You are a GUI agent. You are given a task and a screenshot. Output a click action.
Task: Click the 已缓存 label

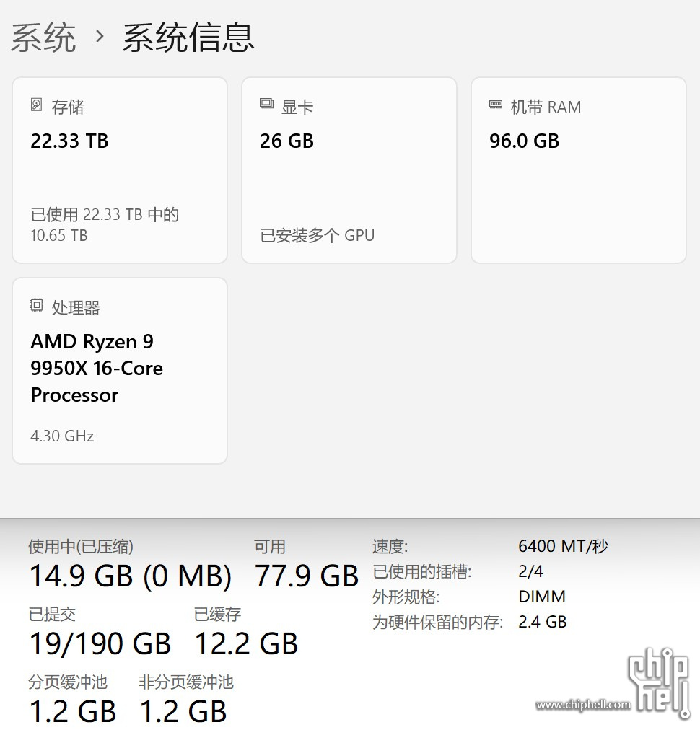pos(217,615)
